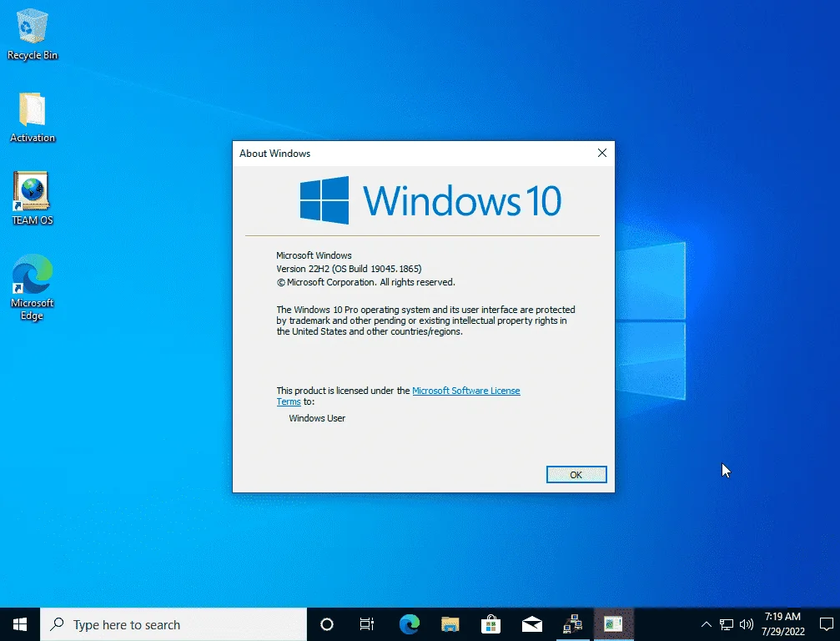Screen dimensions: 840x641
Task: Click the network computers taskbar app icon
Action: point(573,624)
